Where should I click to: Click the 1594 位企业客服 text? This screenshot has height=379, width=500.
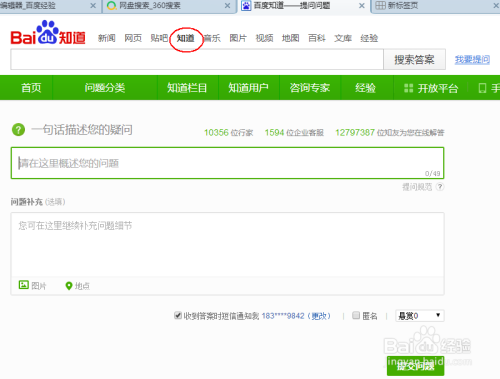point(294,133)
